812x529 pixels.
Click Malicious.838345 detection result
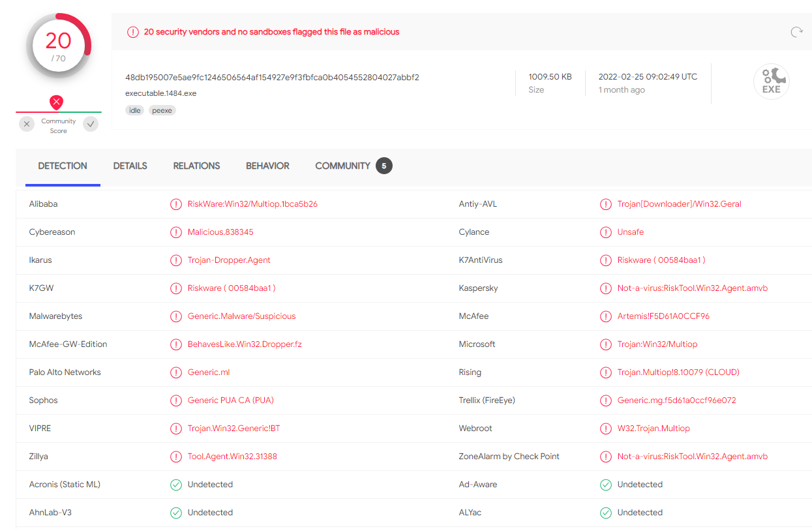(x=220, y=232)
